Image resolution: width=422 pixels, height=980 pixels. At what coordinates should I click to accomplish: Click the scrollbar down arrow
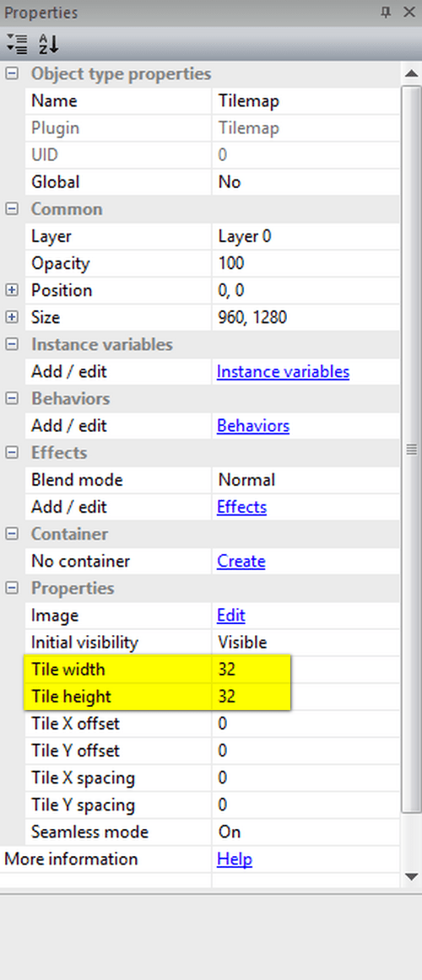[x=411, y=877]
